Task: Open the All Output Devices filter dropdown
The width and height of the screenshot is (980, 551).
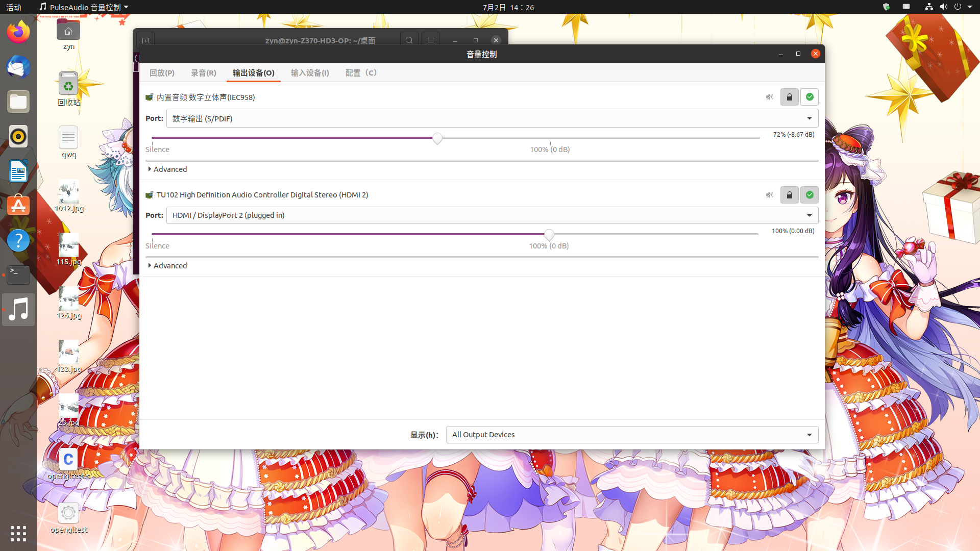Action: (x=632, y=435)
